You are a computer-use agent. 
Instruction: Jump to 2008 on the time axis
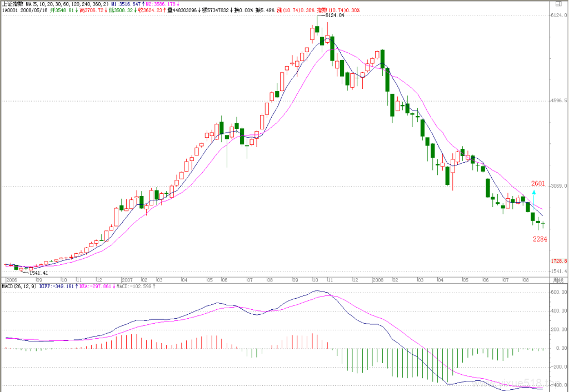click(x=378, y=280)
